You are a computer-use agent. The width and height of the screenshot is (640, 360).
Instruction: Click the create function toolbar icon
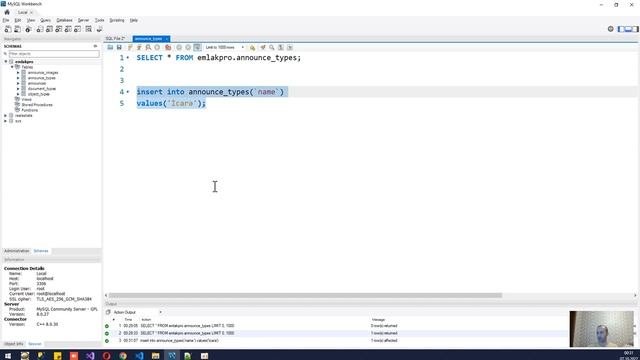click(x=78, y=29)
